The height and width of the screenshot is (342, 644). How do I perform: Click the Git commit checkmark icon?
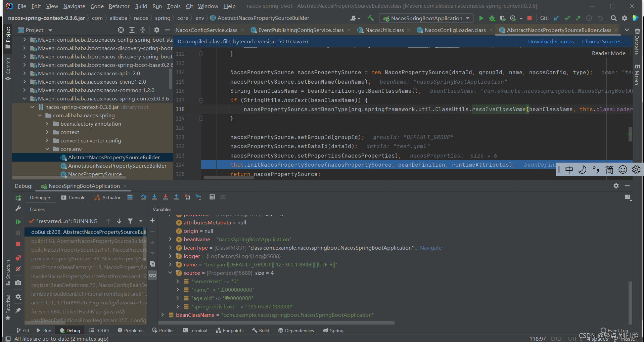tap(567, 18)
